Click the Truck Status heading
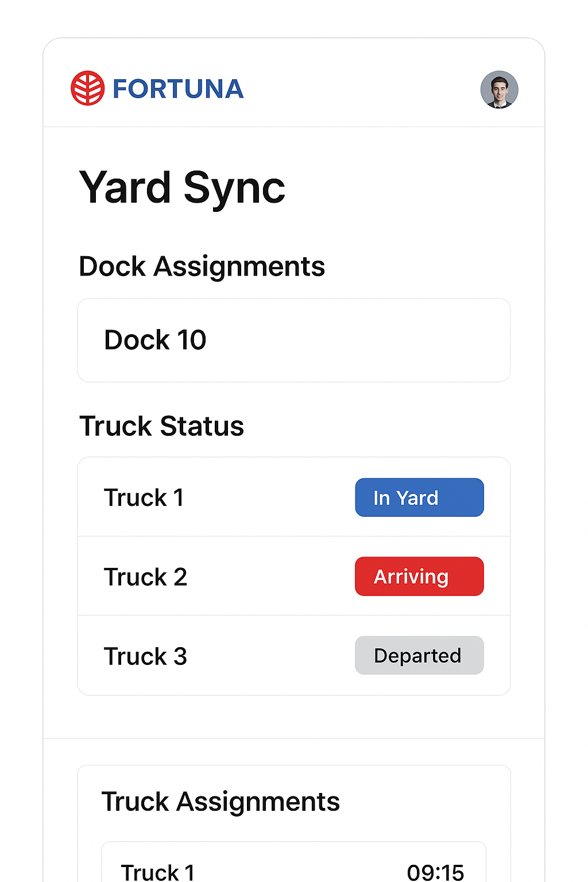Image resolution: width=588 pixels, height=882 pixels. [x=161, y=426]
